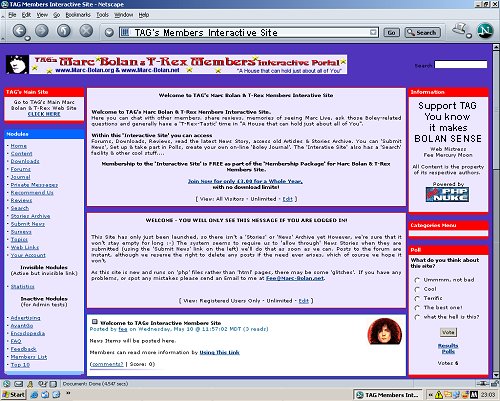Click the topic portrait image in news story

click(x=384, y=331)
